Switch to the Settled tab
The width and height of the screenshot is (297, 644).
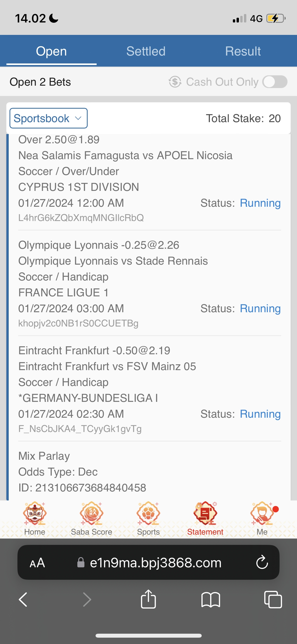[x=146, y=51]
